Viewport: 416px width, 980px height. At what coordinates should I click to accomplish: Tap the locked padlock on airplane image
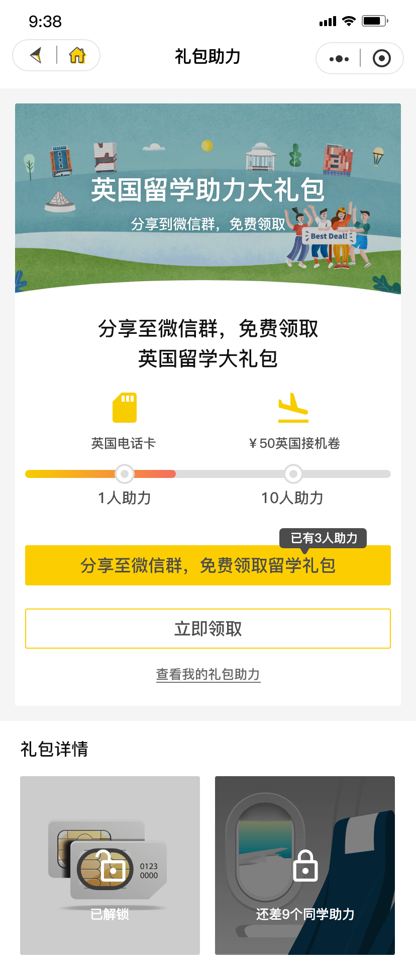[x=305, y=866]
